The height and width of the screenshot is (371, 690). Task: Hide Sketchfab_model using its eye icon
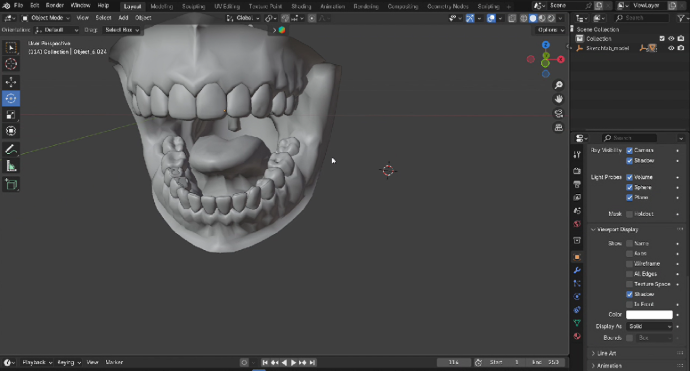[x=671, y=48]
